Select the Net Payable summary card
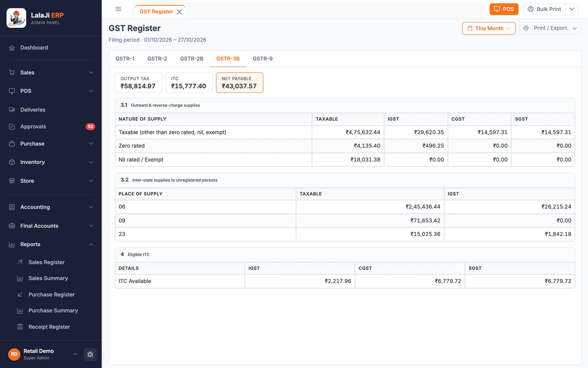Screen dimensions: 588x368 coord(240,82)
